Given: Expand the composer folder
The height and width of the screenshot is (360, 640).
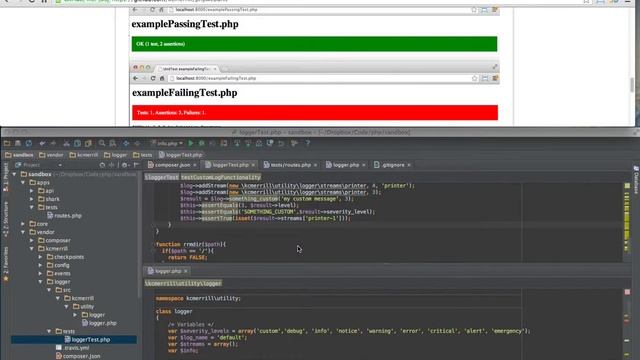Looking at the screenshot, I should (x=32, y=240).
